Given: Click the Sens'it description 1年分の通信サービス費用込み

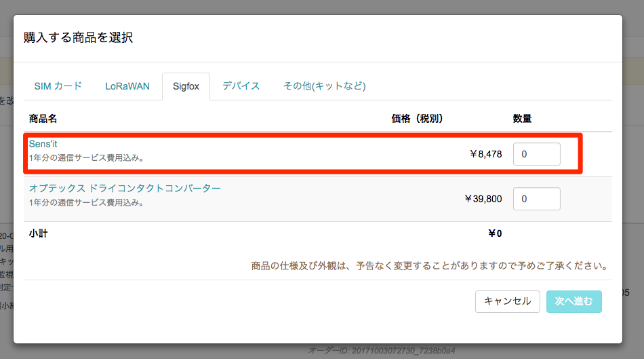Looking at the screenshot, I should pyautogui.click(x=86, y=158).
